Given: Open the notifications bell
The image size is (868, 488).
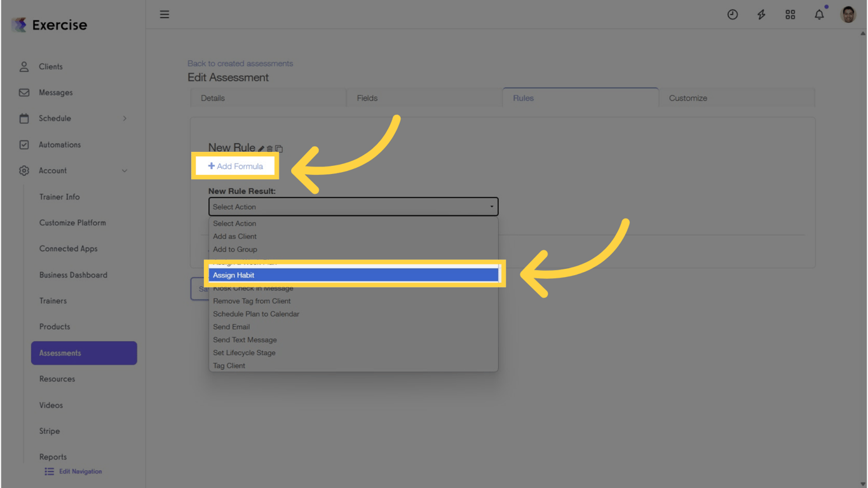Looking at the screenshot, I should pos(819,14).
